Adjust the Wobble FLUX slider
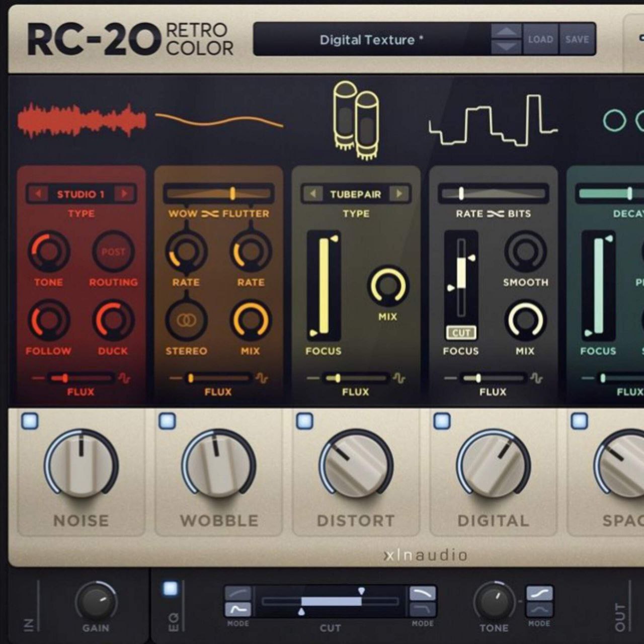This screenshot has width=644, height=644. click(218, 378)
